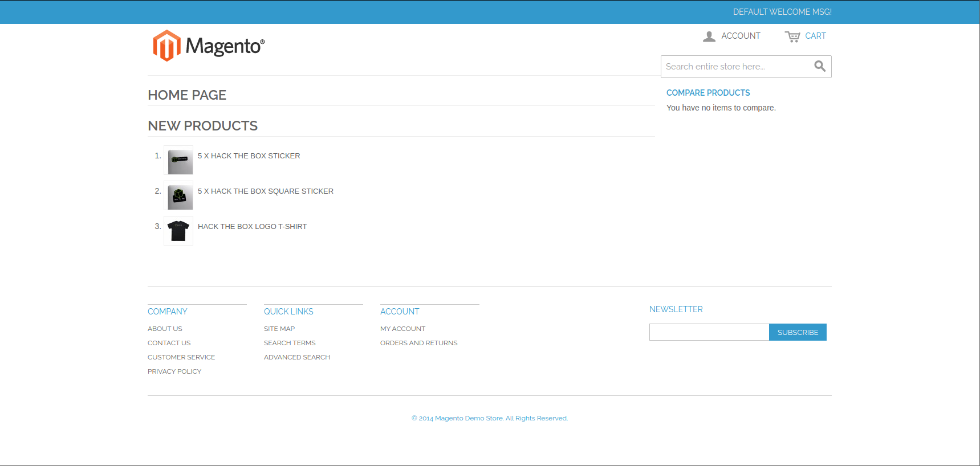Open Hack The Box Logo T-Shirt thumbnail
Viewport: 980px width, 466px height.
tap(178, 231)
